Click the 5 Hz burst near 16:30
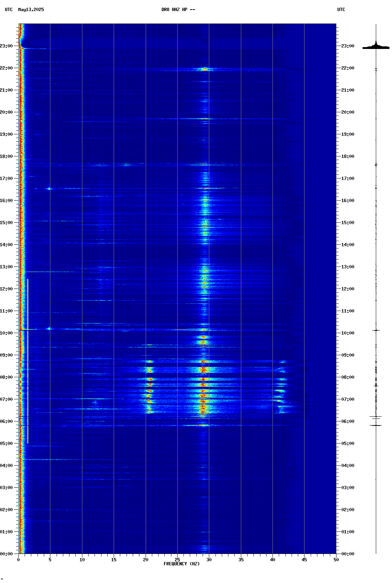This screenshot has height=583, width=392. (49, 189)
